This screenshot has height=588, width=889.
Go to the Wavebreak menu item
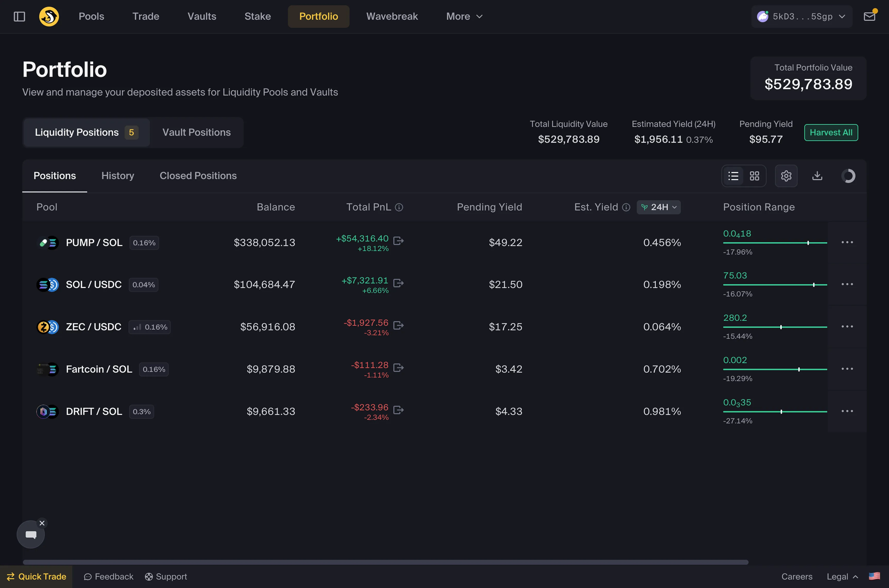click(x=392, y=16)
